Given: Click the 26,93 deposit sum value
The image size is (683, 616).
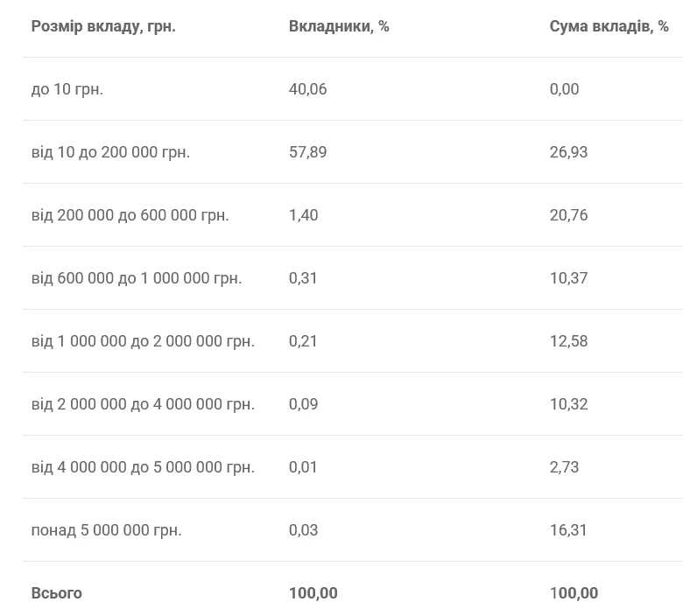Looking at the screenshot, I should (568, 152).
